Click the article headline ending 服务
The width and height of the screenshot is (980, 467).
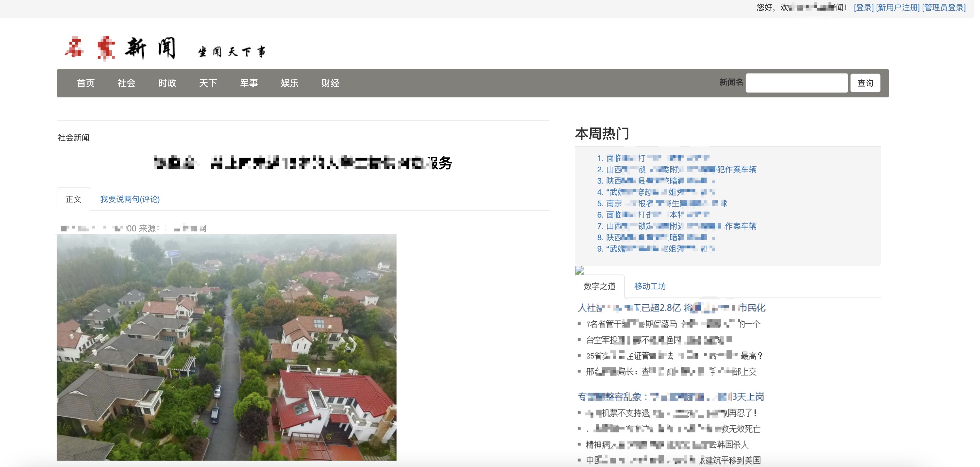point(303,163)
